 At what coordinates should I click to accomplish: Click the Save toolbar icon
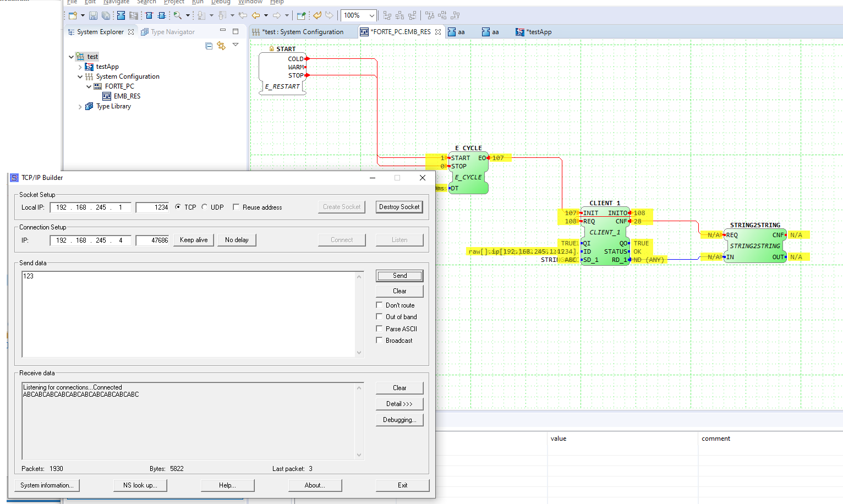point(93,15)
